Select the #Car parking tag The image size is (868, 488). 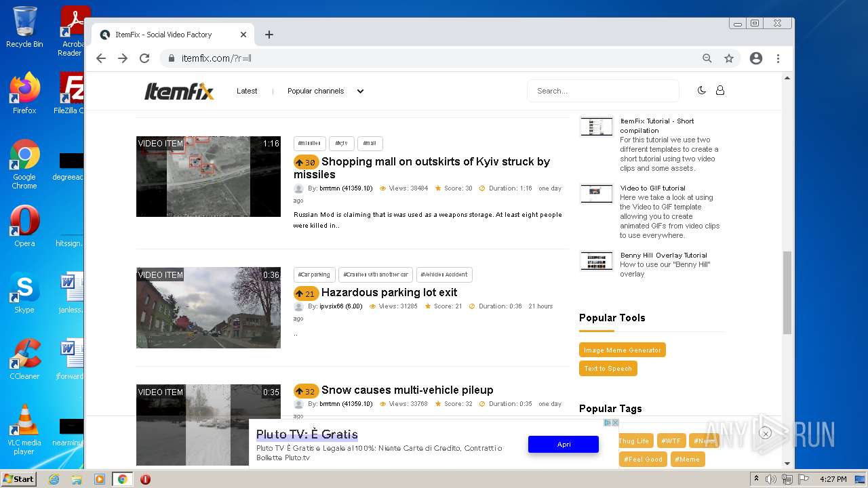tap(314, 274)
